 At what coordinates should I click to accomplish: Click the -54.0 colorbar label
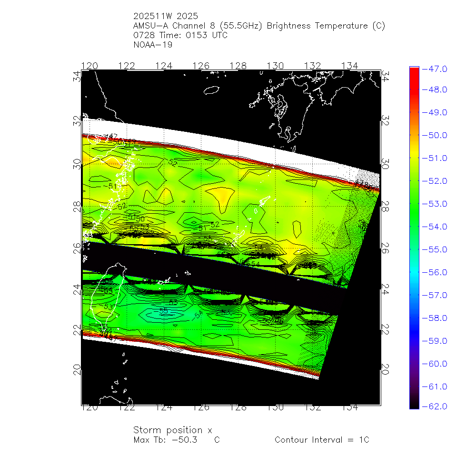point(435,227)
